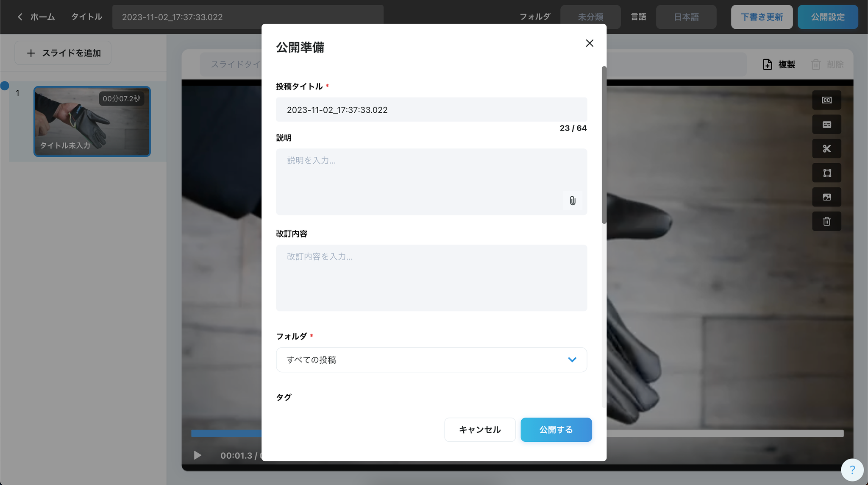
Task: Click the paperclip attachment icon
Action: coord(572,201)
